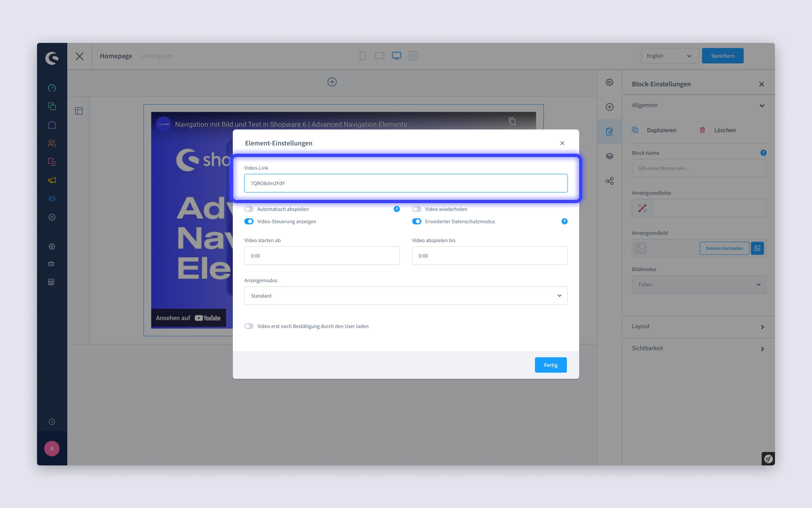Click the contacts/people icon in sidebar
This screenshot has width=812, height=508.
click(51, 143)
